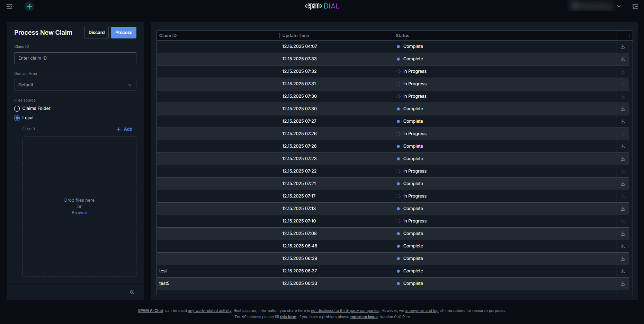644x324 pixels.
Task: Download the claim updated 12.15.2025 07:13
Action: 623,209
